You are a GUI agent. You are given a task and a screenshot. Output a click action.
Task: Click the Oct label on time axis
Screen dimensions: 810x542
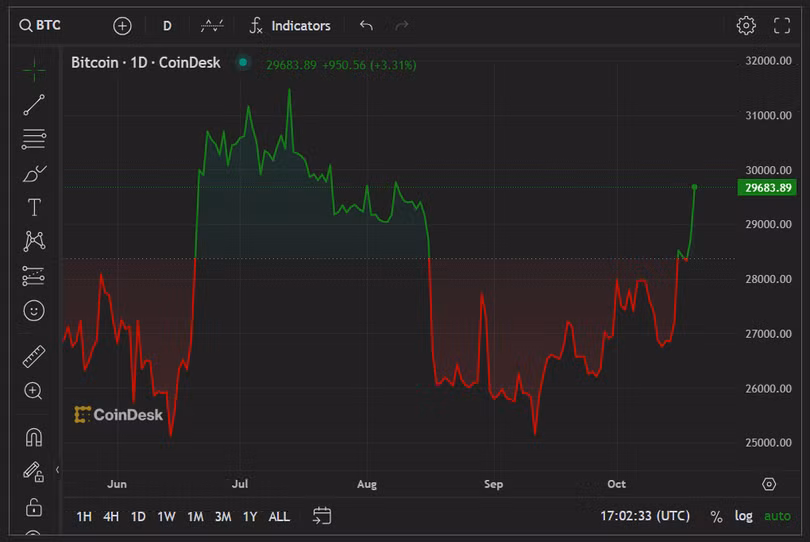click(616, 484)
